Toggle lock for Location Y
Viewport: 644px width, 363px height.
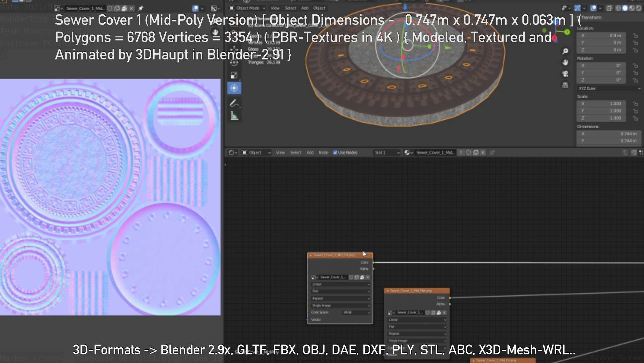coord(635,42)
